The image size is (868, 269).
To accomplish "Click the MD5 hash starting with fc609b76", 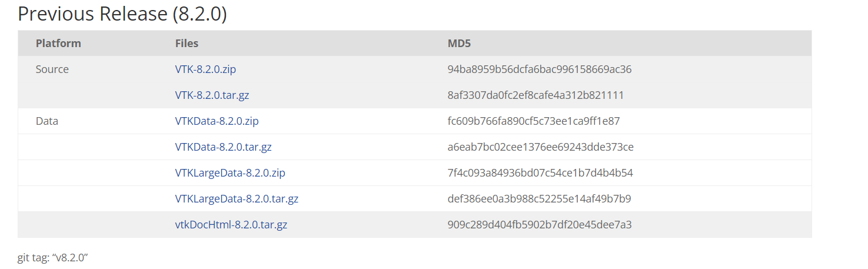I will (534, 121).
